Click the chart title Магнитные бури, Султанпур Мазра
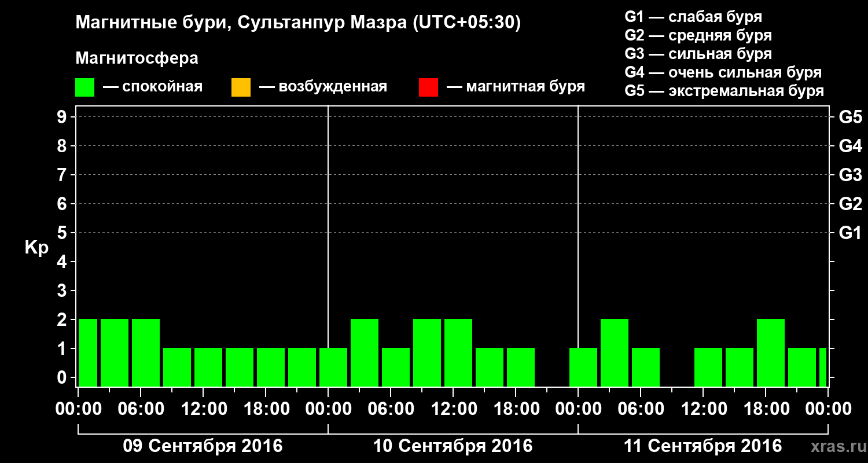The height and width of the screenshot is (463, 868). pos(298,23)
